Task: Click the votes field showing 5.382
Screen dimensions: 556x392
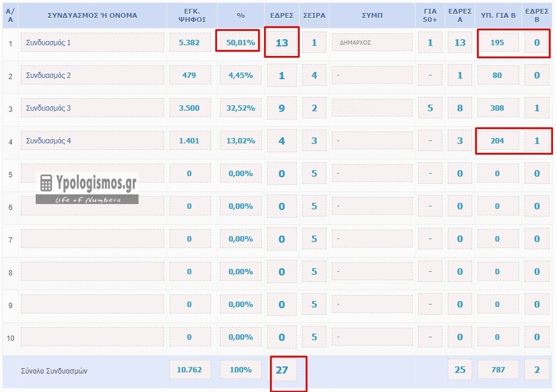Action: click(190, 43)
